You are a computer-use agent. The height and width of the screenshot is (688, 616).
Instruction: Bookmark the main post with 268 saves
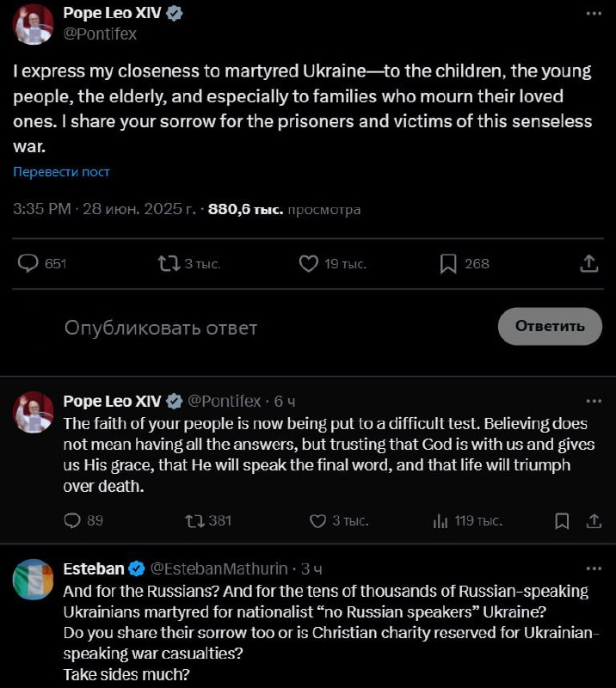tap(448, 264)
